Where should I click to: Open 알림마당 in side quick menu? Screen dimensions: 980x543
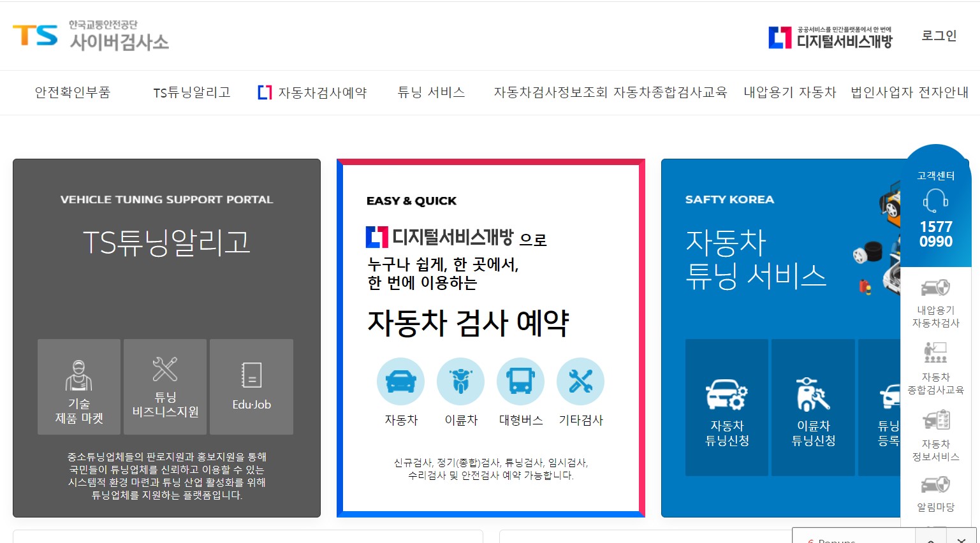pyautogui.click(x=935, y=494)
